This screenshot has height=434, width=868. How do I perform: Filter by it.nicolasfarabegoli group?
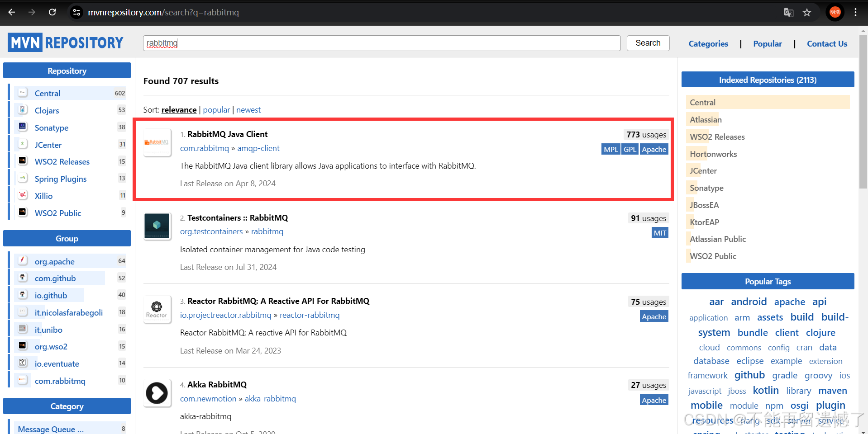click(x=69, y=313)
